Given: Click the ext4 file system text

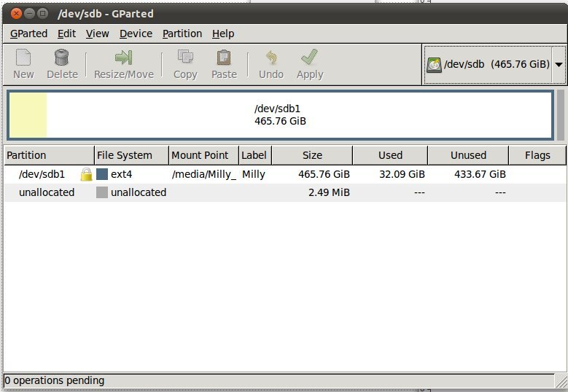Looking at the screenshot, I should [x=121, y=174].
